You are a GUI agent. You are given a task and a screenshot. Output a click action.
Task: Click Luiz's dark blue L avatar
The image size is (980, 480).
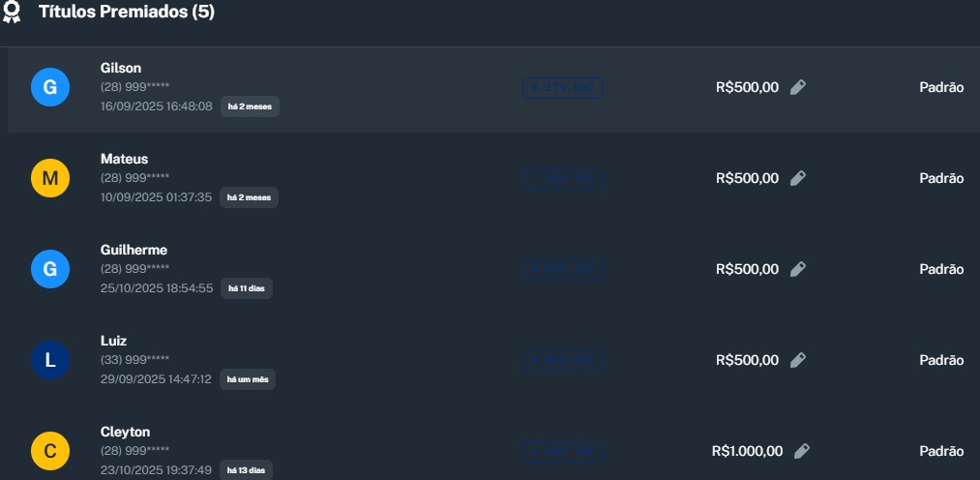[50, 360]
